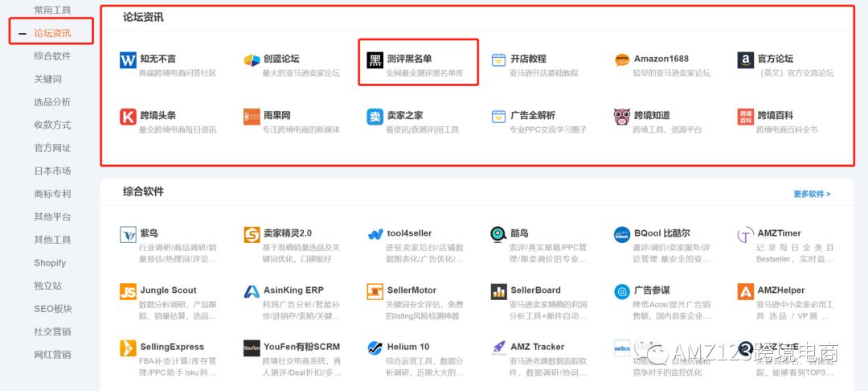Click the 官方论坛 Amazon logo icon
Image resolution: width=868 pixels, height=391 pixels.
(x=746, y=60)
